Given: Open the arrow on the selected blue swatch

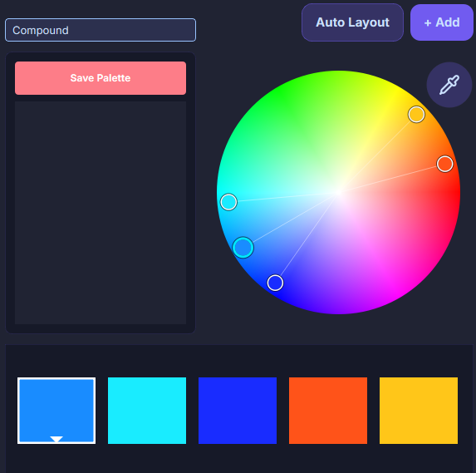Looking at the screenshot, I should coord(56,439).
